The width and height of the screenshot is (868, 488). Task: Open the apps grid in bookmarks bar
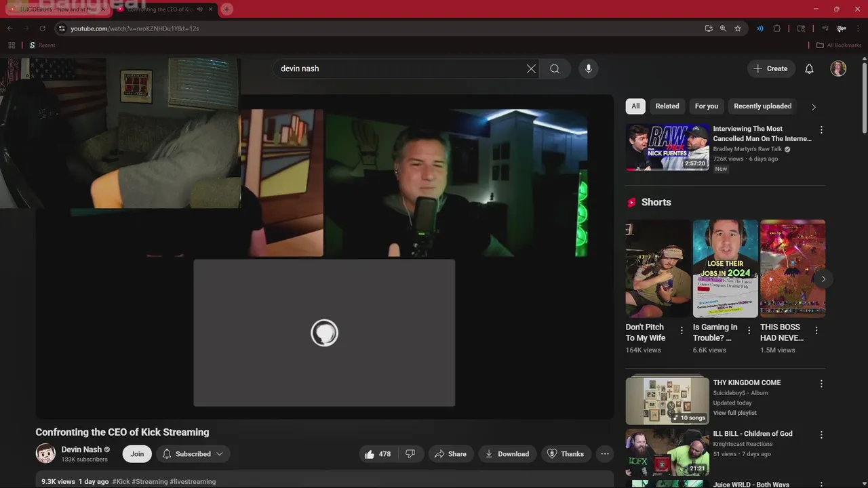pos(12,45)
